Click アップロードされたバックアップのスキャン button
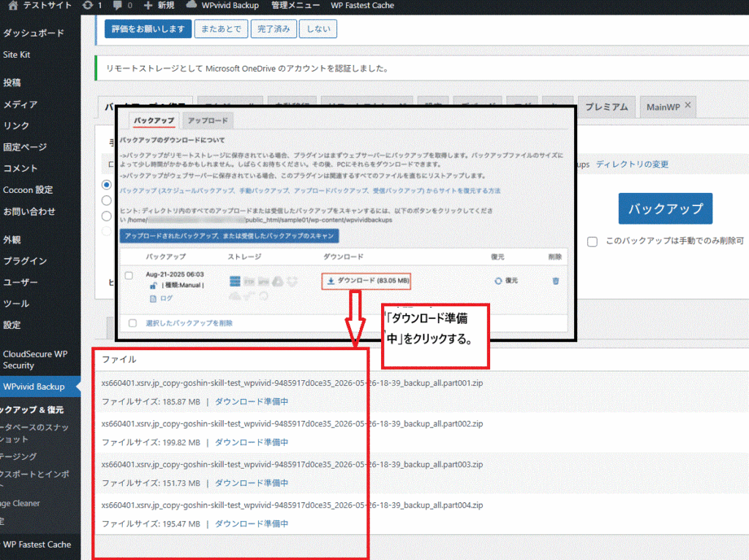Screen dimensions: 749x560 [229, 236]
